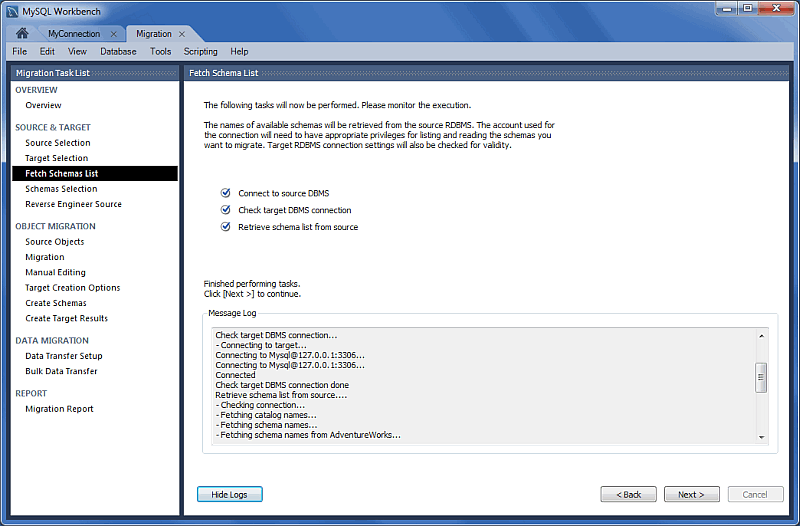
Task: Click the message log scrollbar thumb
Action: coord(761,377)
